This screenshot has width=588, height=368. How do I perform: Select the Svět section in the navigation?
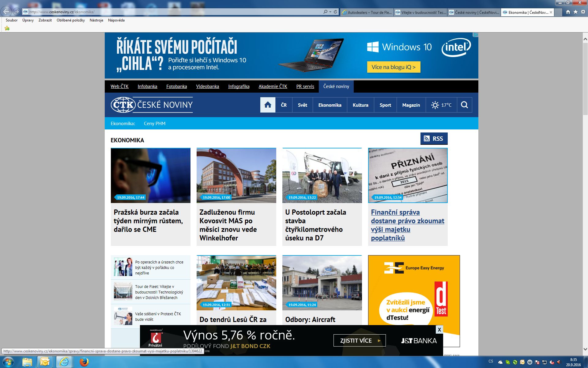pyautogui.click(x=302, y=105)
